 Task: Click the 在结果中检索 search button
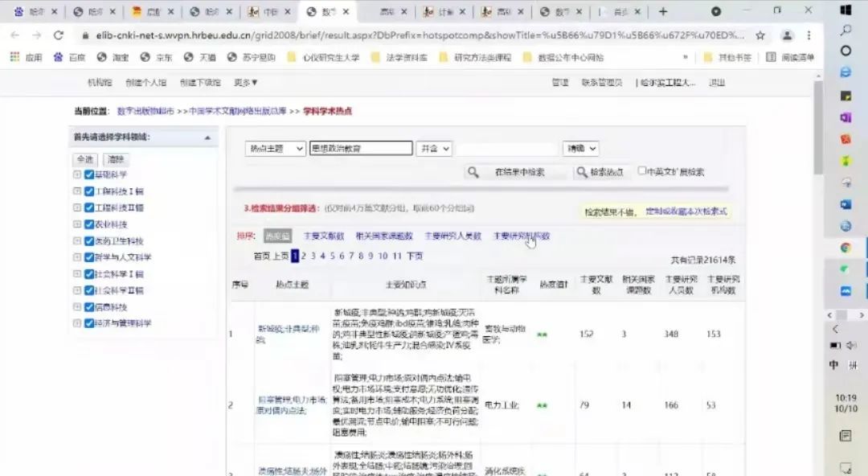(508, 172)
